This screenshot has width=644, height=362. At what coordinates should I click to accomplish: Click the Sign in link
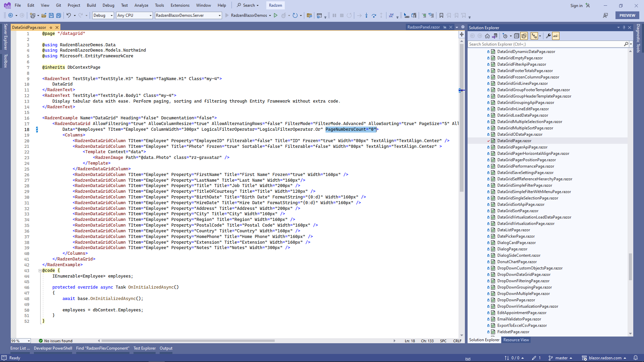pyautogui.click(x=576, y=5)
